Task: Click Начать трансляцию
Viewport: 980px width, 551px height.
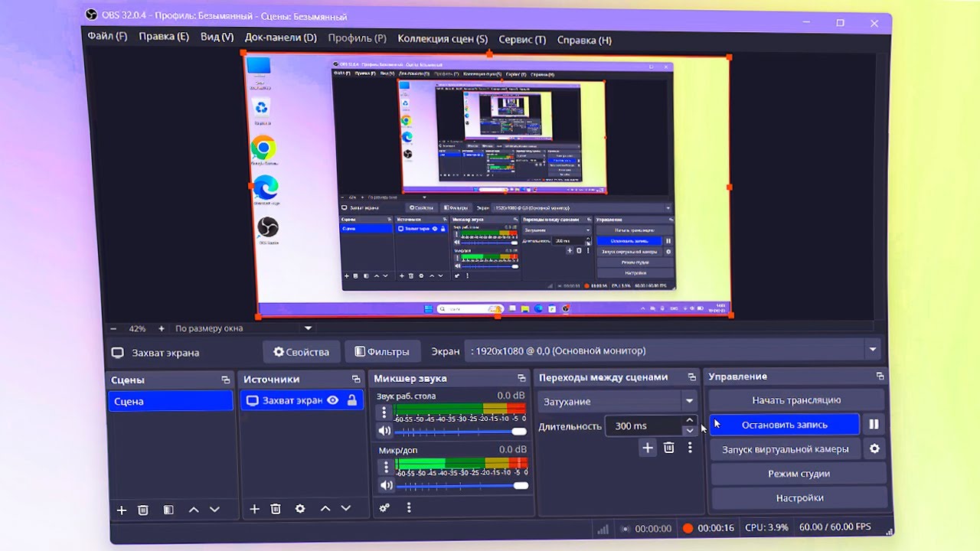Action: tap(796, 399)
